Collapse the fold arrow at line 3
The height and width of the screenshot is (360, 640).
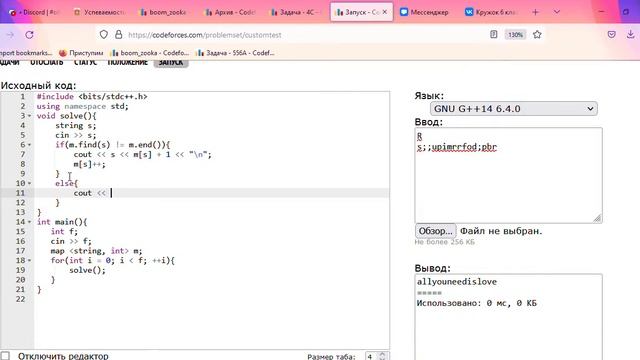point(29,116)
